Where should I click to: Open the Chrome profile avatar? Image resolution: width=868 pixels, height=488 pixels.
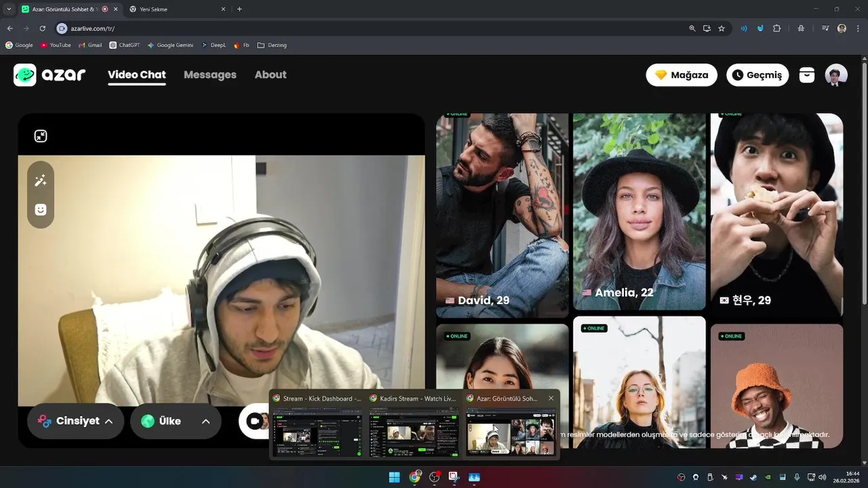click(842, 28)
